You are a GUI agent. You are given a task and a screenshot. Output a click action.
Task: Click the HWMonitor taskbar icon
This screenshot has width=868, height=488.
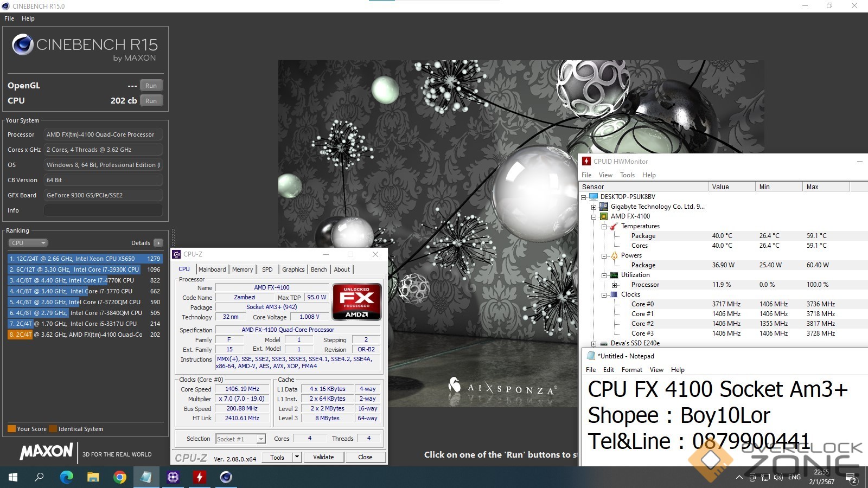(x=200, y=477)
